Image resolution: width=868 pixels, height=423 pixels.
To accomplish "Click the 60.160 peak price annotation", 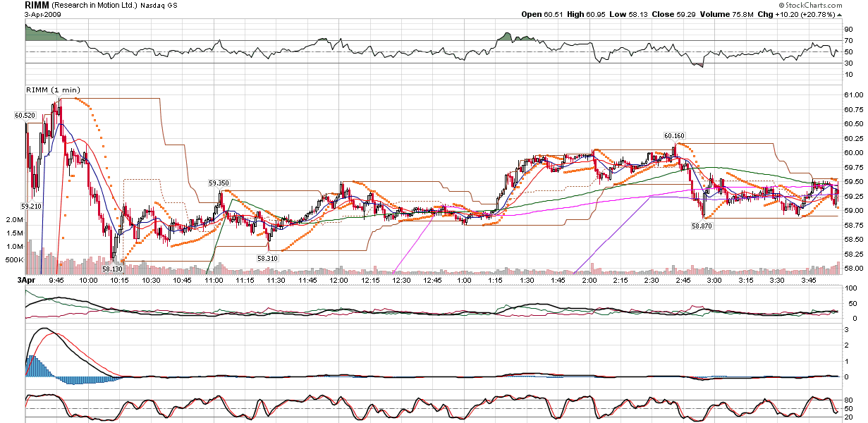I will point(674,135).
